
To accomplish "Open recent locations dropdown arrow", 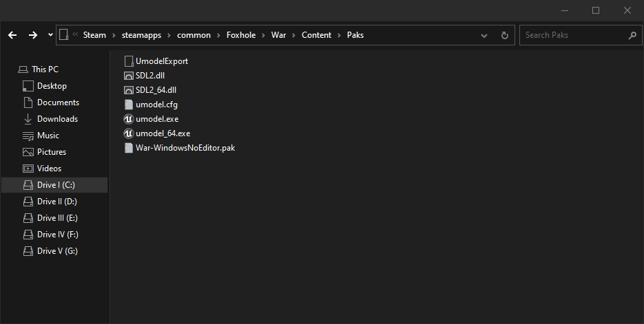I will [50, 35].
